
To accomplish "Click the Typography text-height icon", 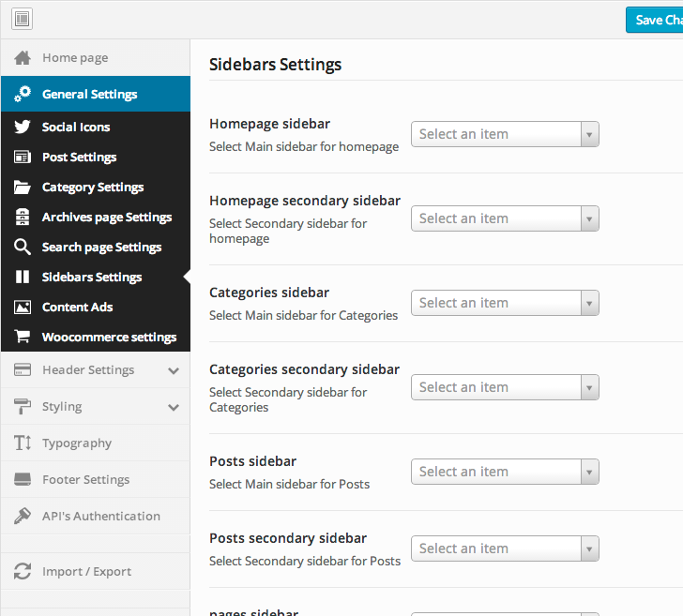I will 23,443.
